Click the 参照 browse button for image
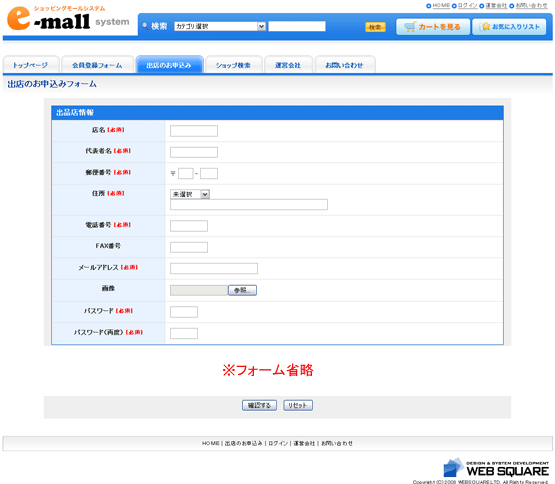Screen dimensions: 555x484 pos(242,290)
